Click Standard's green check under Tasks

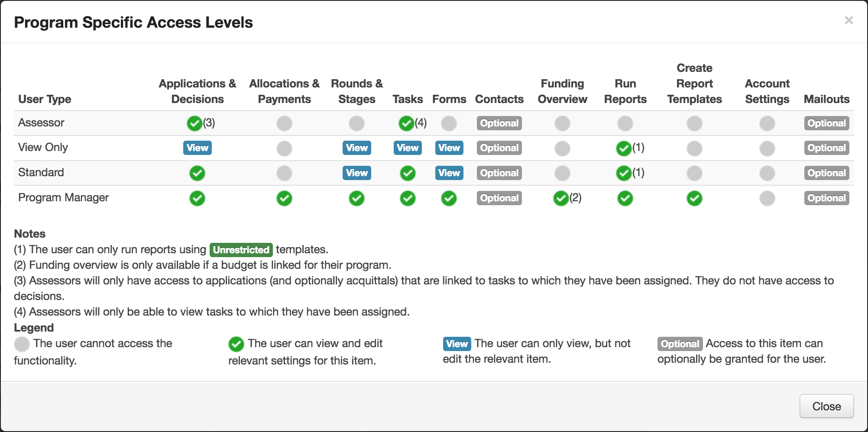click(408, 174)
